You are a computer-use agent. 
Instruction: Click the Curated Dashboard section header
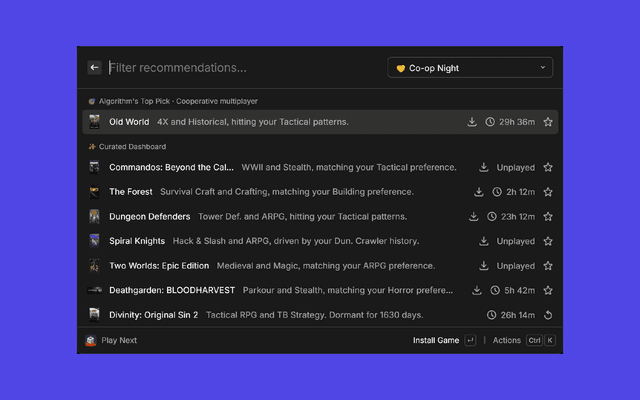coord(132,147)
